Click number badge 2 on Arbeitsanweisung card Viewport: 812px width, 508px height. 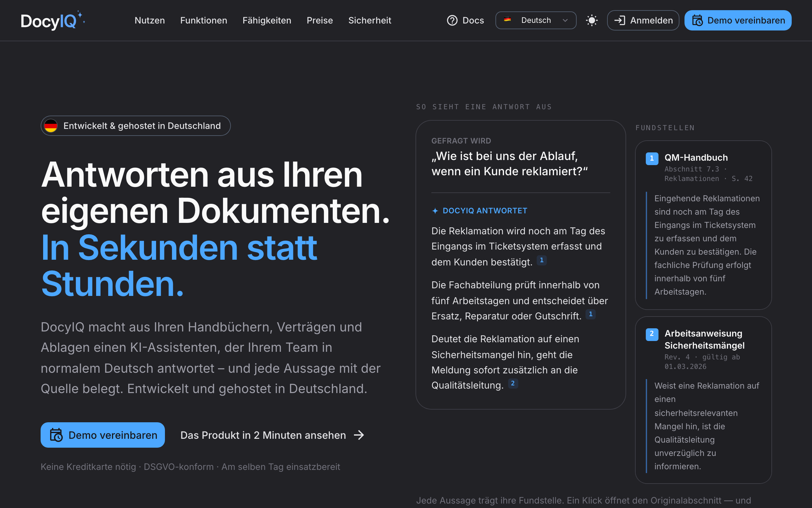coord(652,334)
